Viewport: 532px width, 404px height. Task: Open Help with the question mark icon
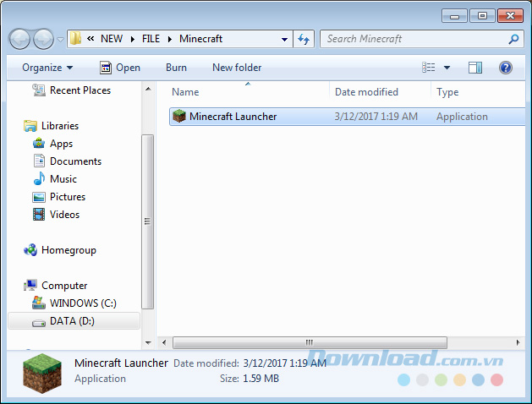(506, 68)
